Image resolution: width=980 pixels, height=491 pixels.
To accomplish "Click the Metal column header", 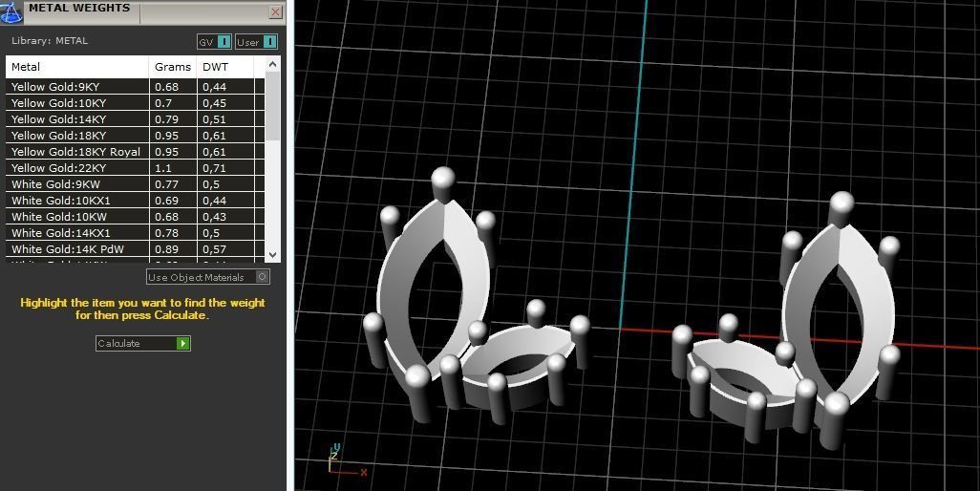I will pyautogui.click(x=77, y=67).
